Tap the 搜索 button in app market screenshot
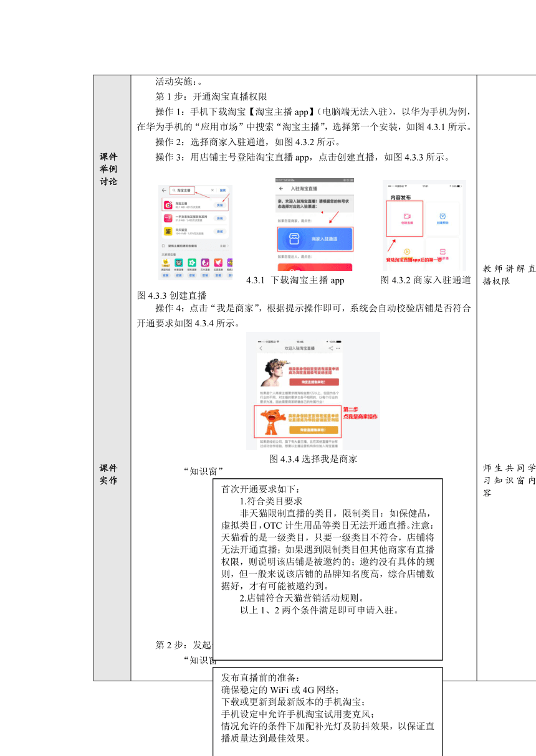Screen dimensions: 536x756 pos(223,189)
